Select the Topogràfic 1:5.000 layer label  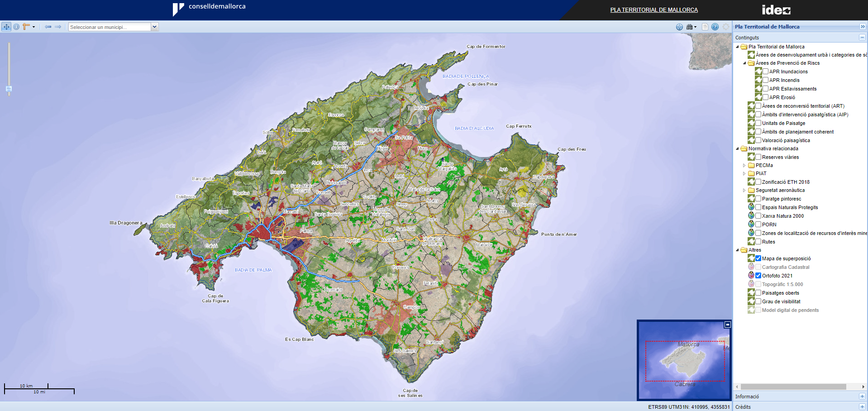(x=782, y=284)
